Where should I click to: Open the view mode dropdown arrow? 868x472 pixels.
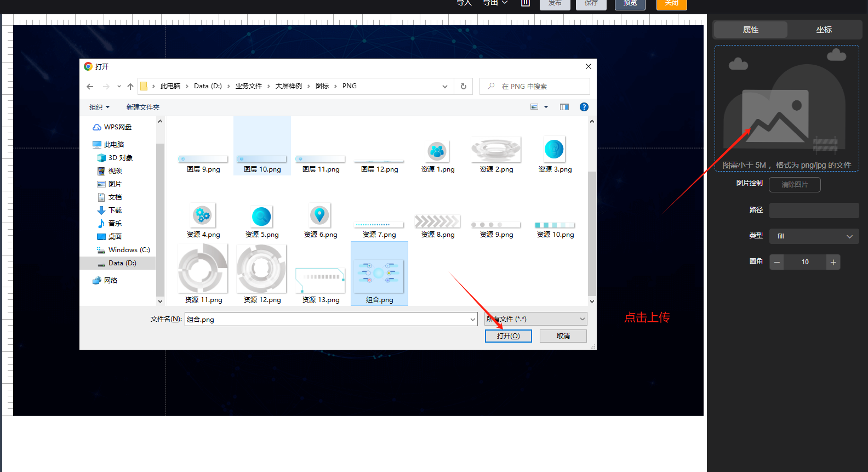(546, 107)
